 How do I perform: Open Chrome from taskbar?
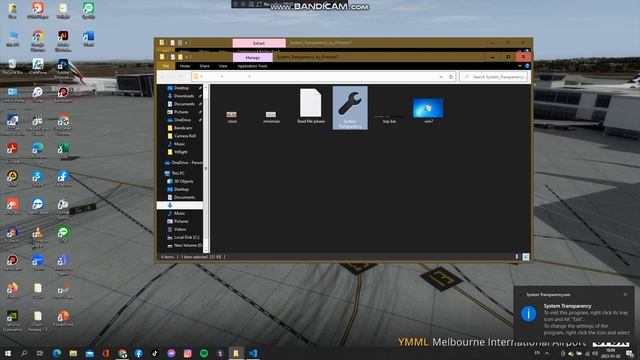[x=122, y=353]
